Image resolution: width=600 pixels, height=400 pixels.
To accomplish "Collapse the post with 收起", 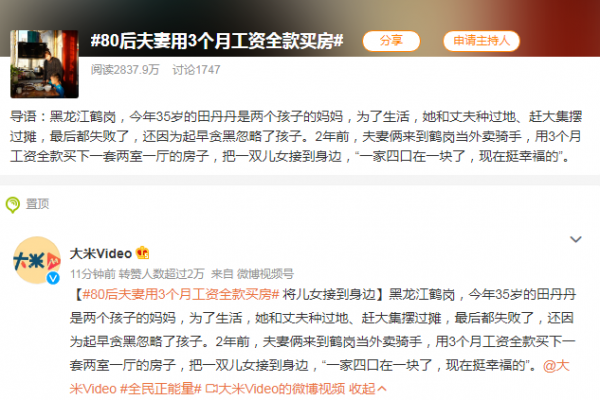I will click(367, 389).
